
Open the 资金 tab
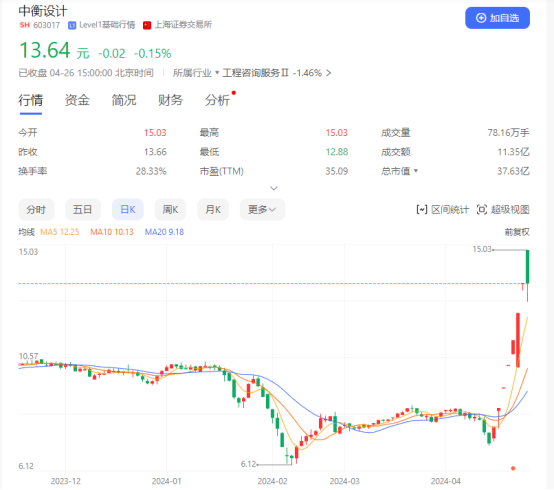click(77, 100)
